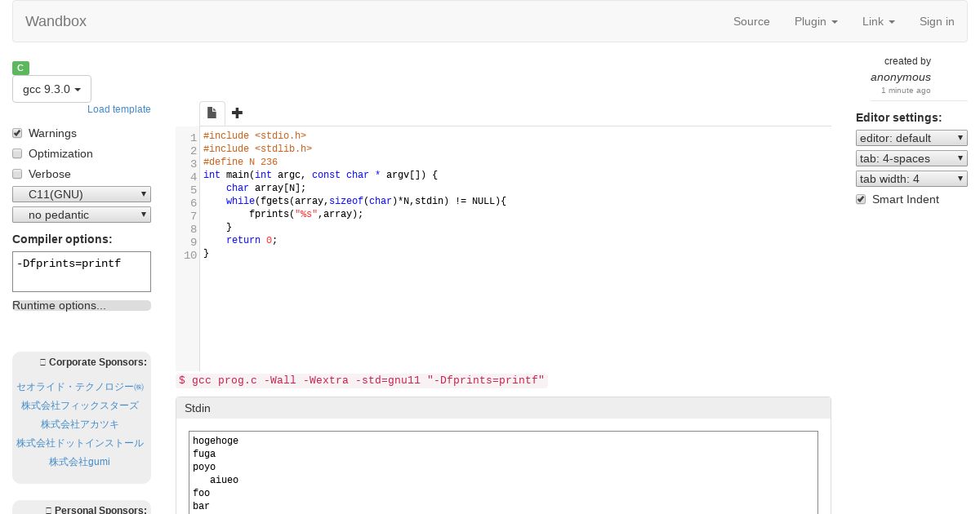Click line number 4 in the gutter

pyautogui.click(x=194, y=176)
